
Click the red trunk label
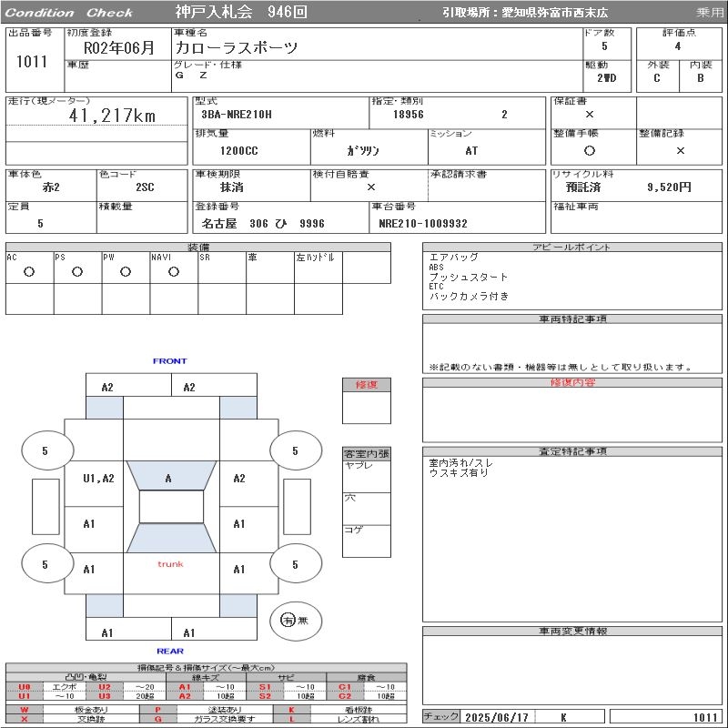point(170,564)
